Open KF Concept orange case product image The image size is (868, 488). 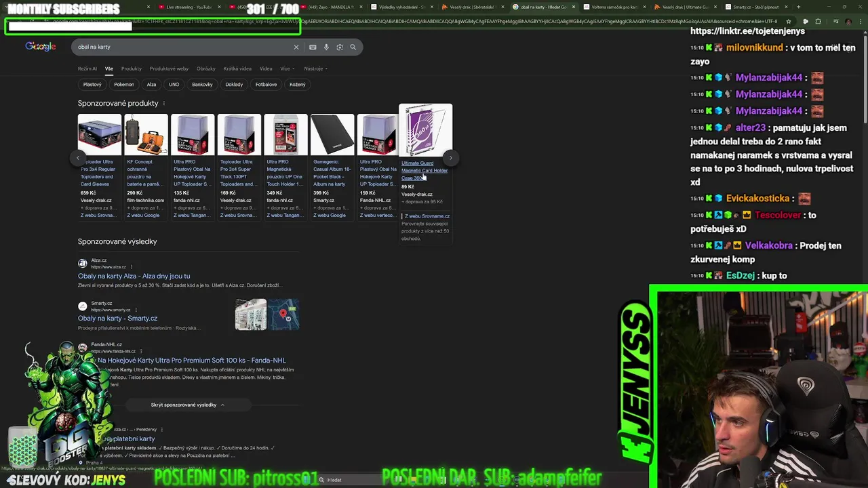146,135
